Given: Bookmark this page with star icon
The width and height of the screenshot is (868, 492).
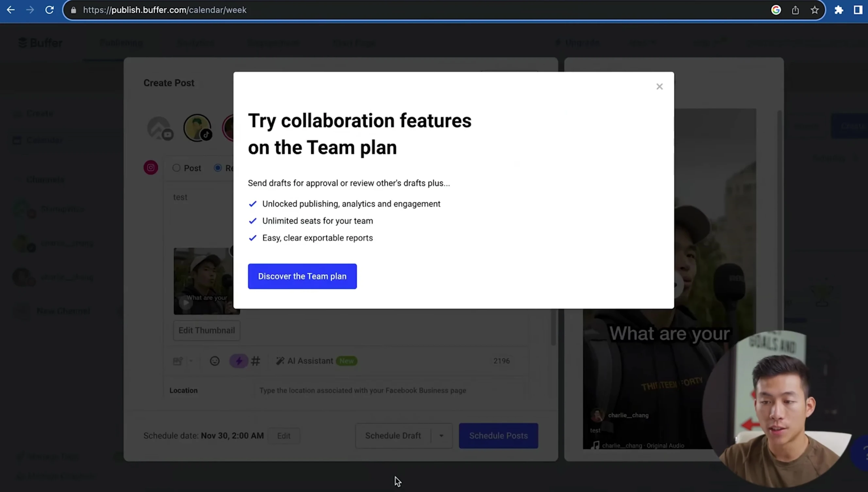Looking at the screenshot, I should pyautogui.click(x=814, y=10).
